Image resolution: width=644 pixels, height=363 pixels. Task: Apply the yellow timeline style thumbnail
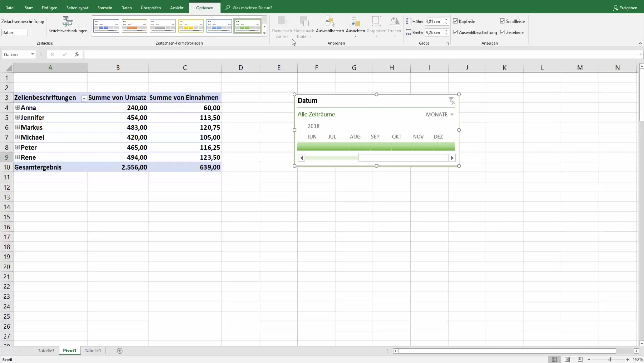point(191,26)
